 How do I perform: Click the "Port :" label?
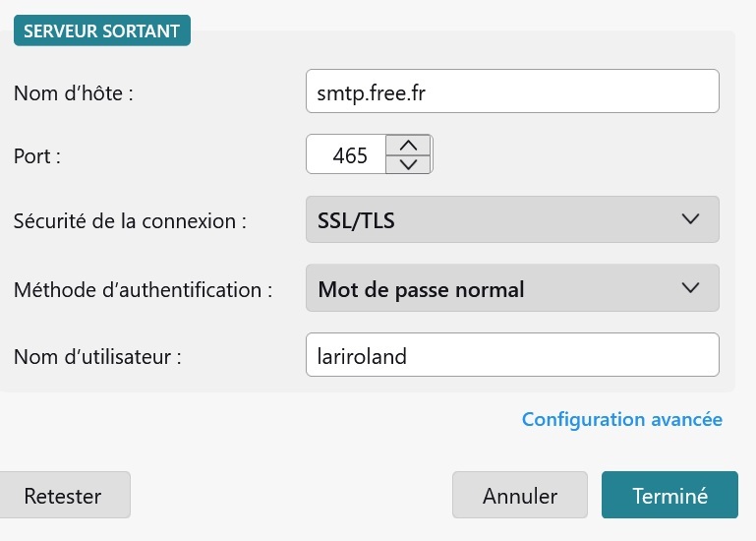point(37,155)
